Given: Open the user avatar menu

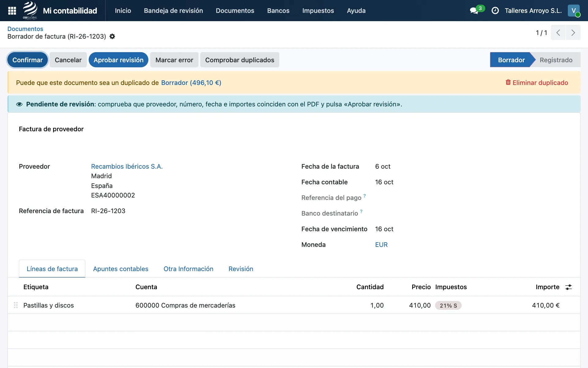Looking at the screenshot, I should [x=574, y=11].
